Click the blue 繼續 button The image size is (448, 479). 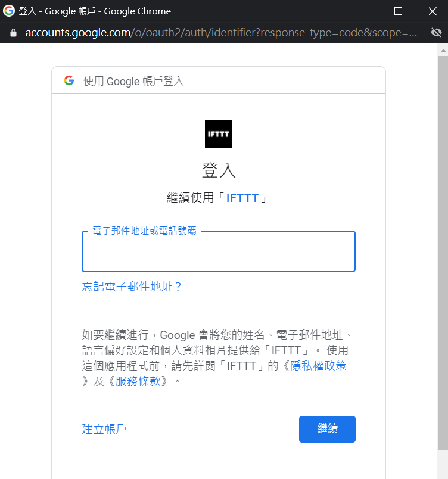[327, 429]
